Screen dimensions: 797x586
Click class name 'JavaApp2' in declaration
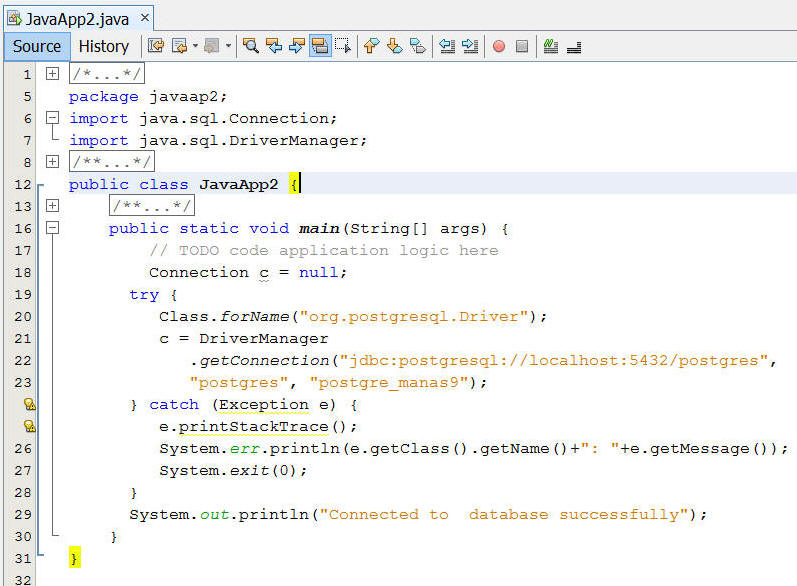pos(239,184)
